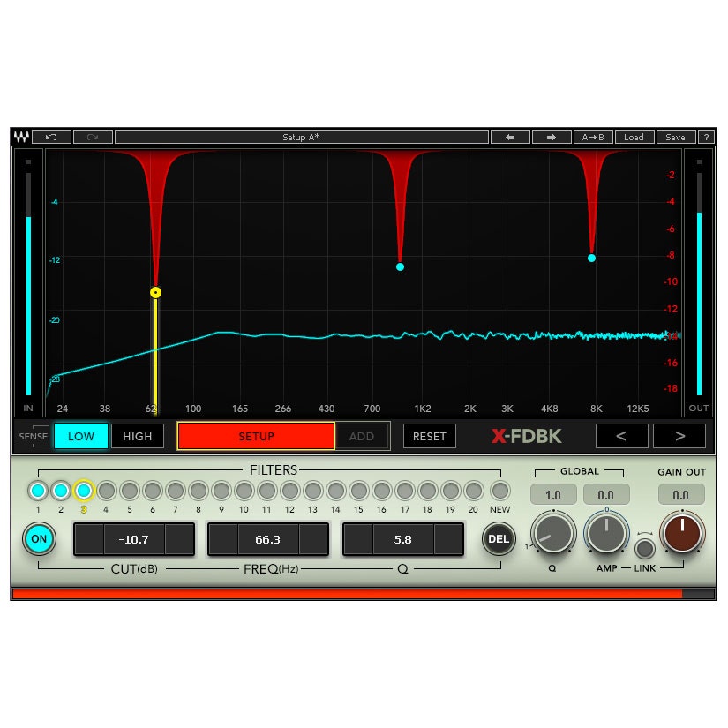Select filter 18 button
Viewport: 728px width, 728px height.
point(428,491)
